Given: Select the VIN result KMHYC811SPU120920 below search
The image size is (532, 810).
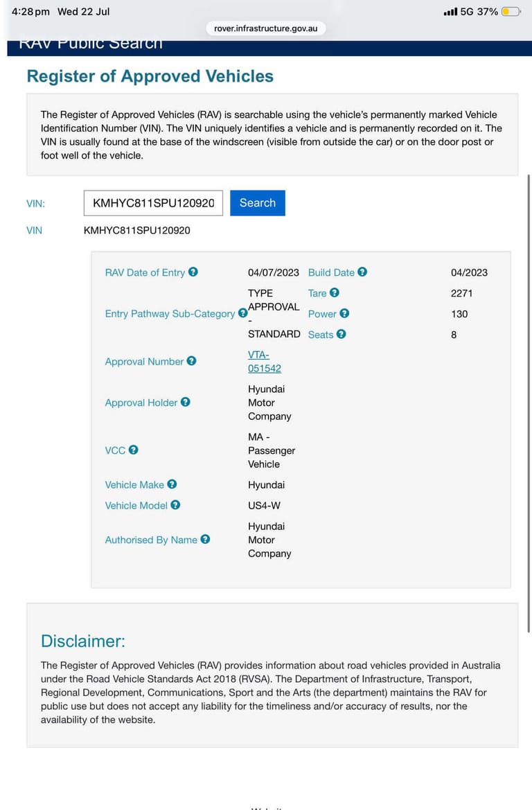Looking at the screenshot, I should (137, 230).
